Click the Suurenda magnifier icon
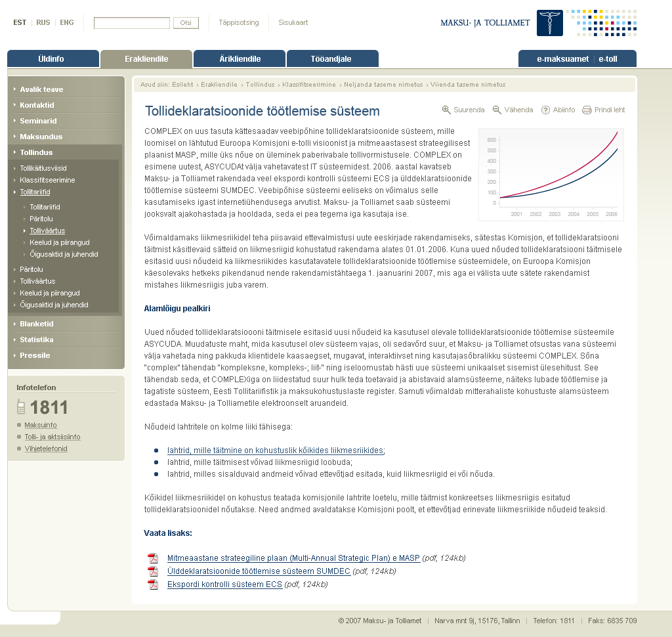This screenshot has width=672, height=637. click(x=446, y=110)
